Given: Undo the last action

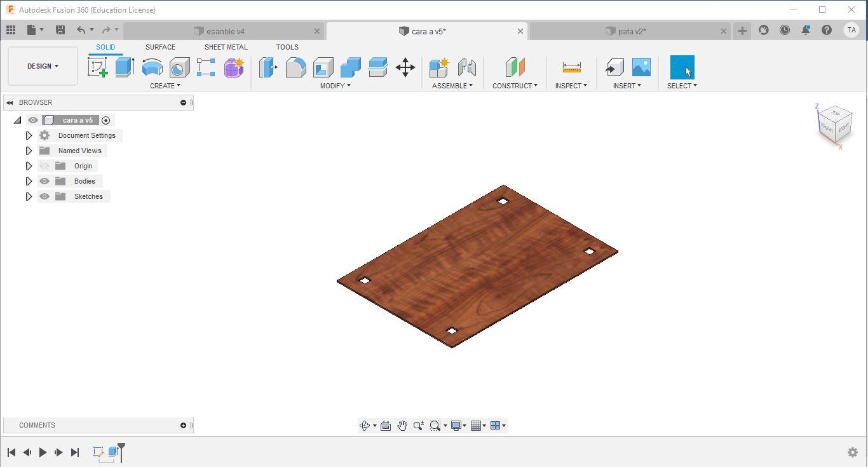Looking at the screenshot, I should pyautogui.click(x=81, y=30).
